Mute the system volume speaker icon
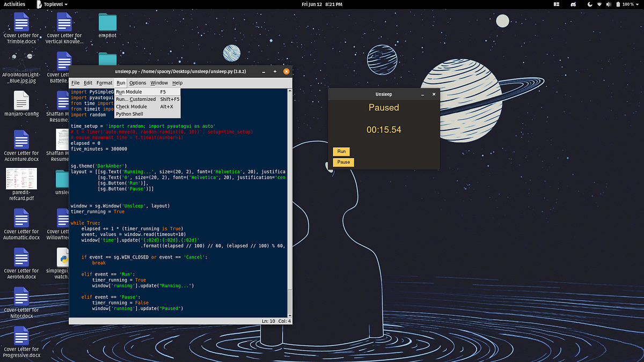The image size is (644, 362). [x=608, y=4]
